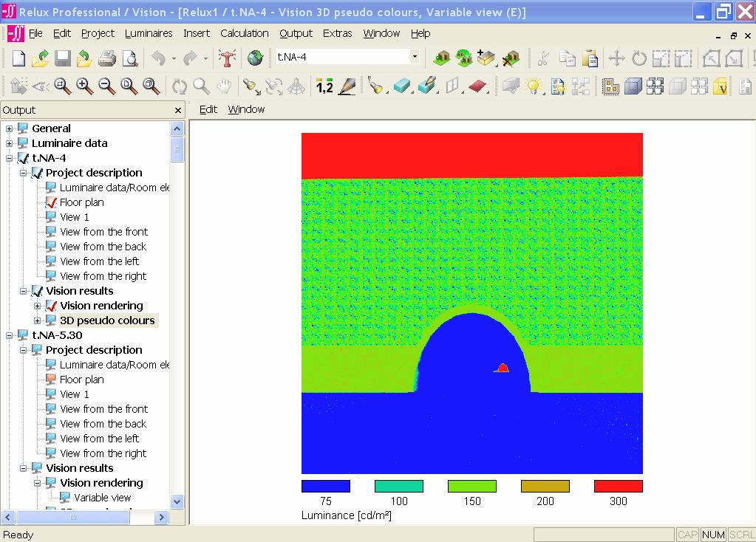Screen dimensions: 756x542
Task: Toggle red check on first Vision rendering
Action: click(x=51, y=306)
